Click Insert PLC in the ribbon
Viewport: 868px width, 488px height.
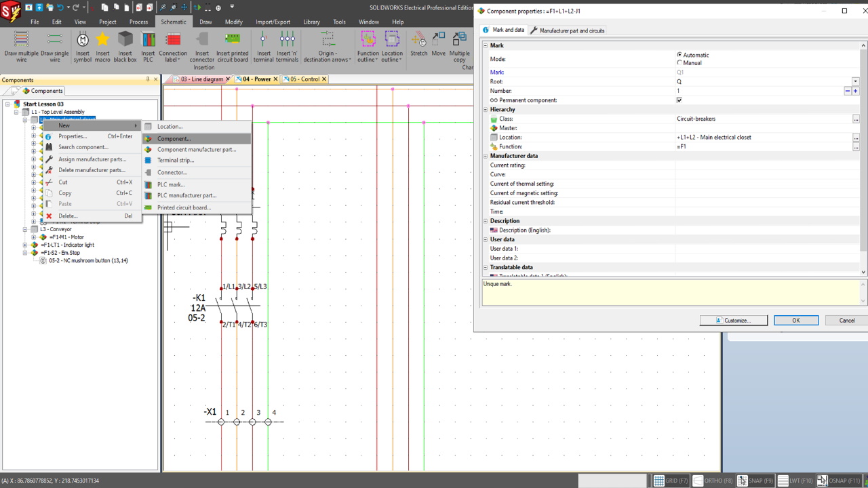click(148, 47)
